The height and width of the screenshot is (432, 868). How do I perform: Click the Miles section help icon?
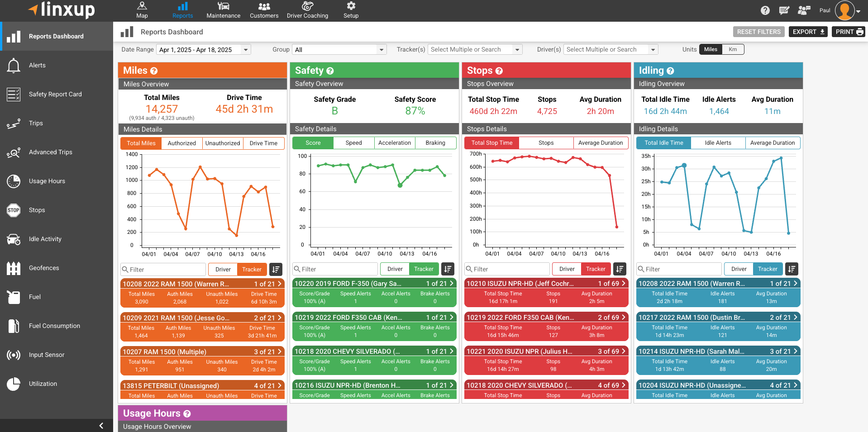(154, 71)
